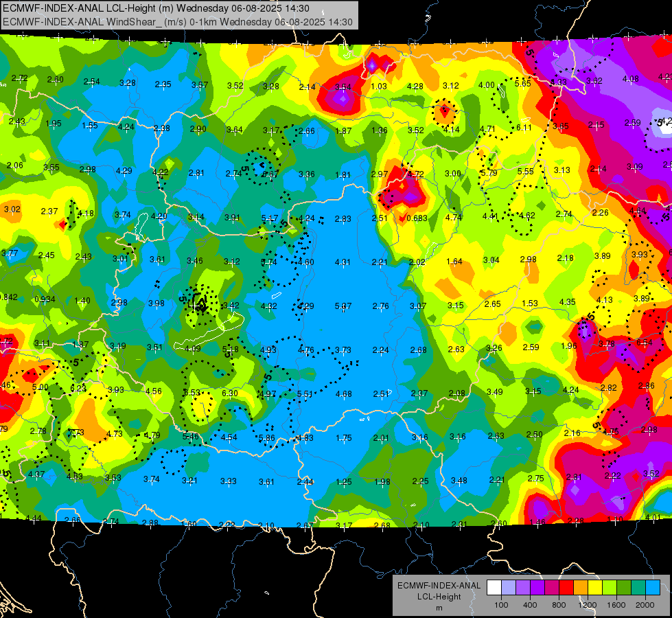Click the wind shear value 1.40
This screenshot has height=618, width=672.
click(x=82, y=301)
